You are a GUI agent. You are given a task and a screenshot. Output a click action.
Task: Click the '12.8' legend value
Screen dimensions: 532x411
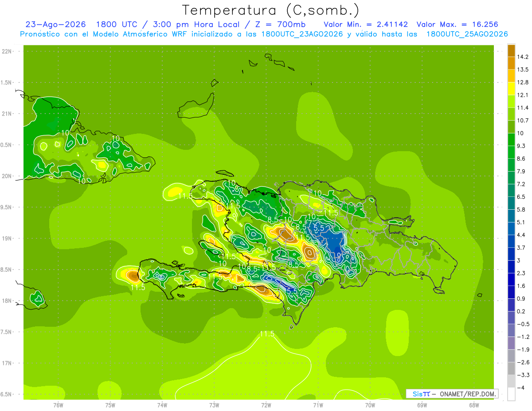point(523,82)
